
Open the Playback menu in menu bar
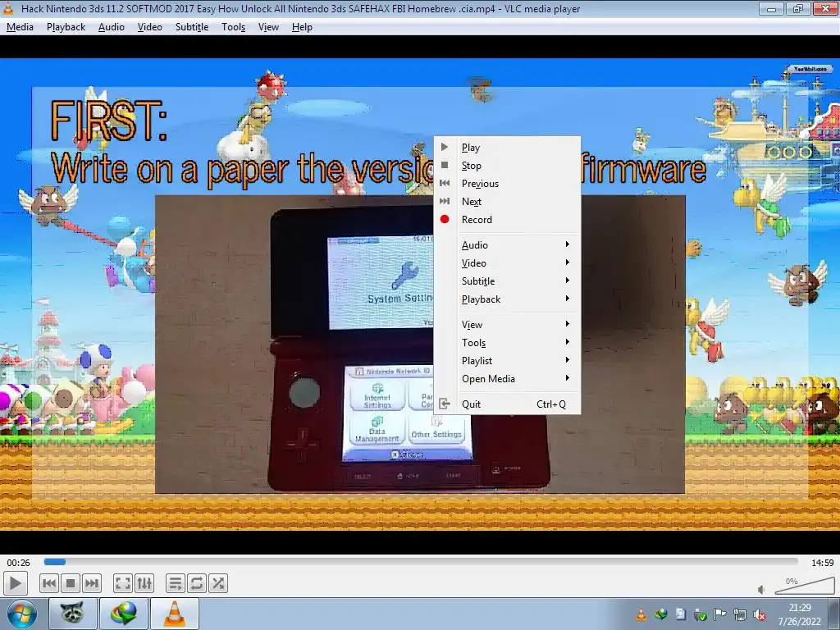click(x=66, y=27)
